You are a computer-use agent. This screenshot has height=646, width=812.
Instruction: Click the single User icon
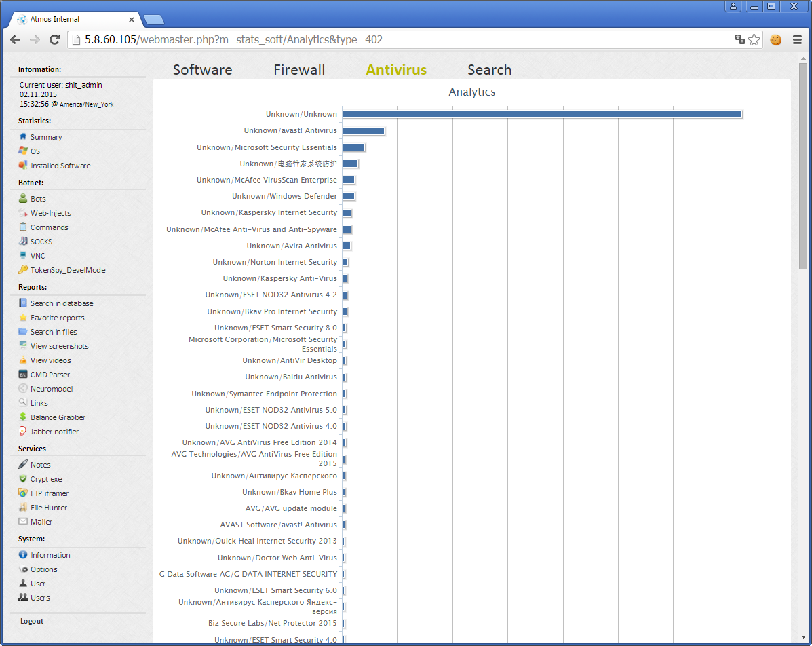click(x=23, y=584)
